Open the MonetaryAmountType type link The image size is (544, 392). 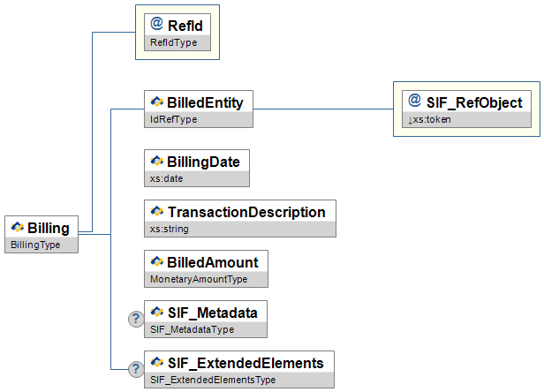(x=199, y=279)
